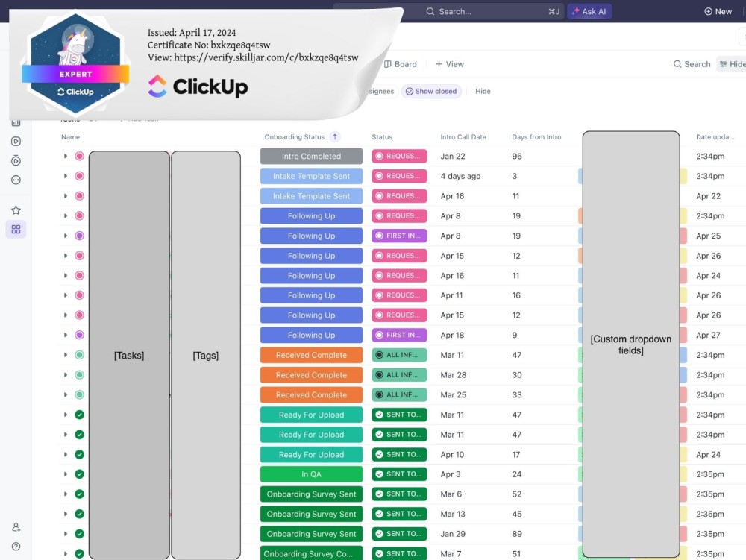Add a view with + View
Viewport: 746px width, 560px height.
[449, 64]
